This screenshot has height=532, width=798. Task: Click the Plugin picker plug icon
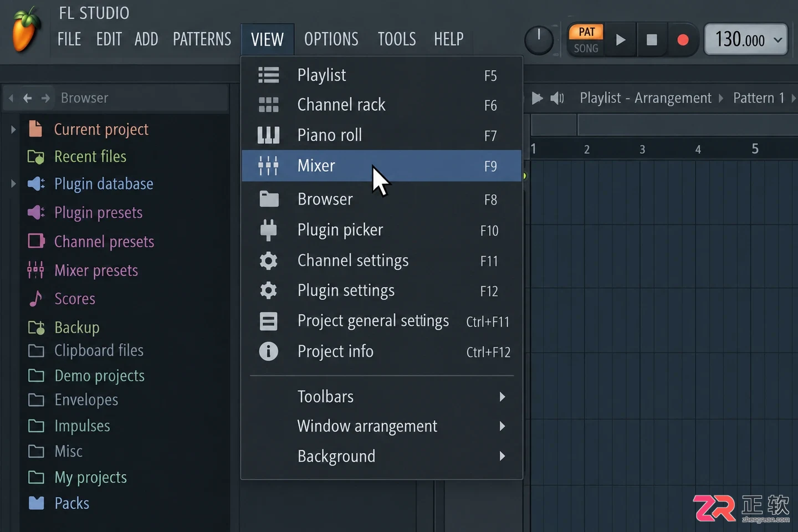tap(269, 230)
